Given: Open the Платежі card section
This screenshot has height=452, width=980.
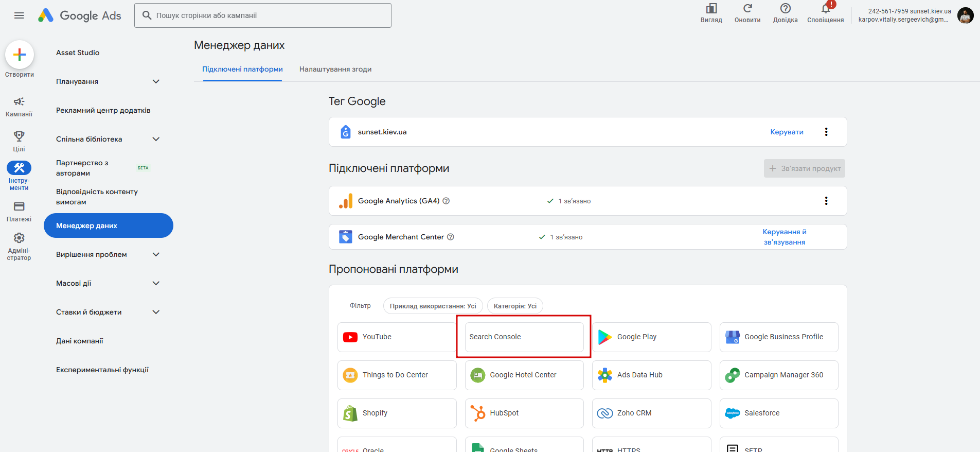Looking at the screenshot, I should coord(19,212).
